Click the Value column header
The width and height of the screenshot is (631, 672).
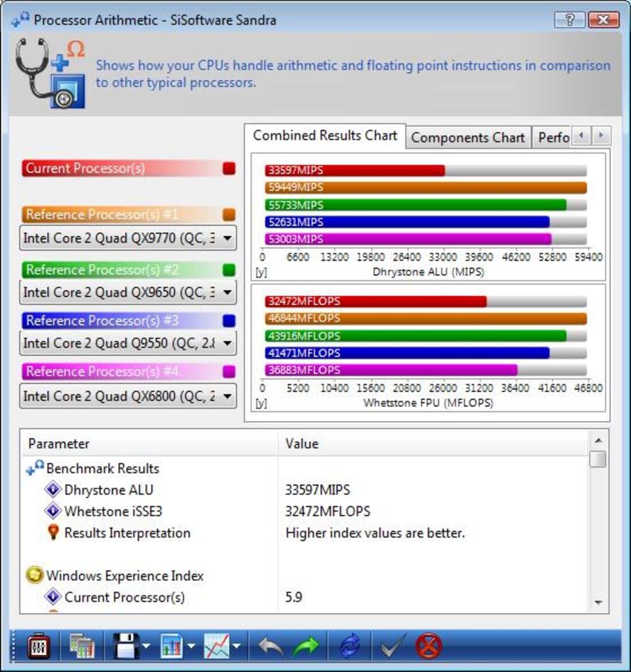tap(433, 443)
